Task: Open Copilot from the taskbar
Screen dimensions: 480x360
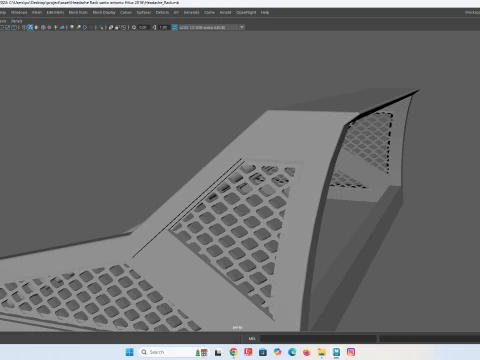Action: (x=277, y=352)
